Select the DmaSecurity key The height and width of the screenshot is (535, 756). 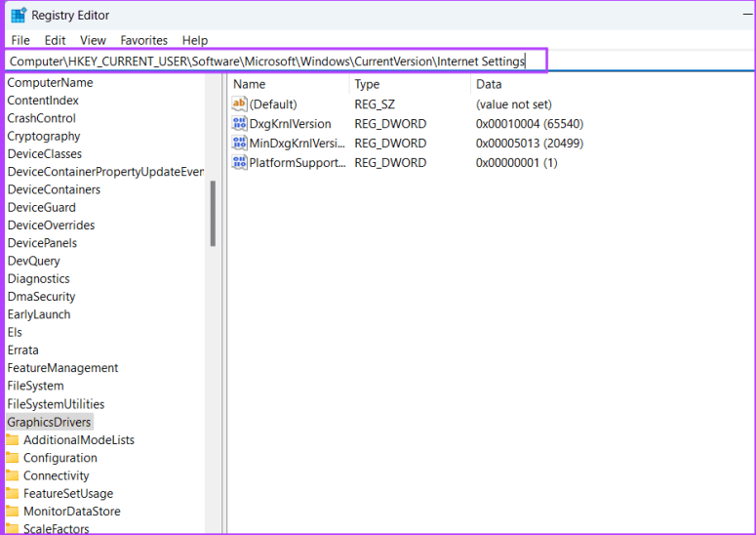(x=42, y=297)
